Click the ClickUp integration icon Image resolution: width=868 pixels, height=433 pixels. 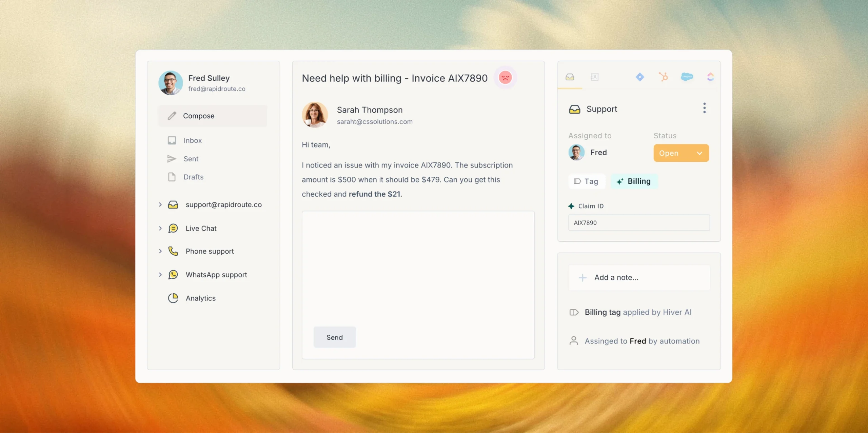pos(710,77)
